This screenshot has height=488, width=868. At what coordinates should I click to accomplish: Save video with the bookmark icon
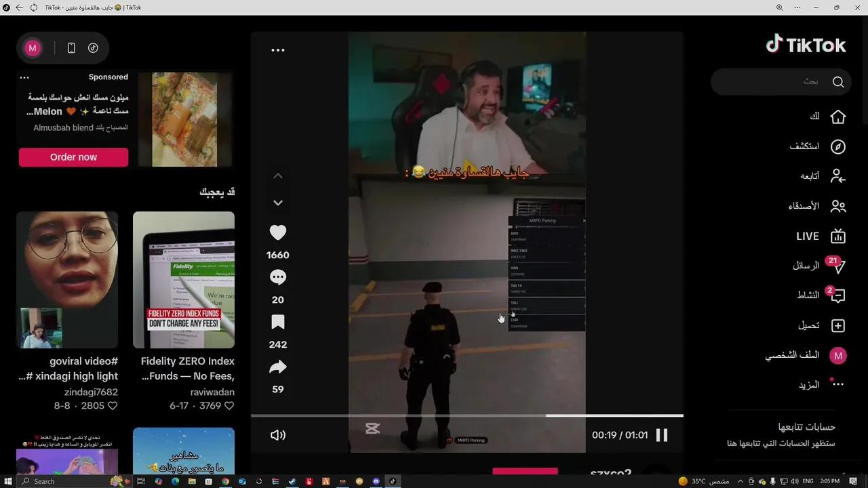[278, 322]
